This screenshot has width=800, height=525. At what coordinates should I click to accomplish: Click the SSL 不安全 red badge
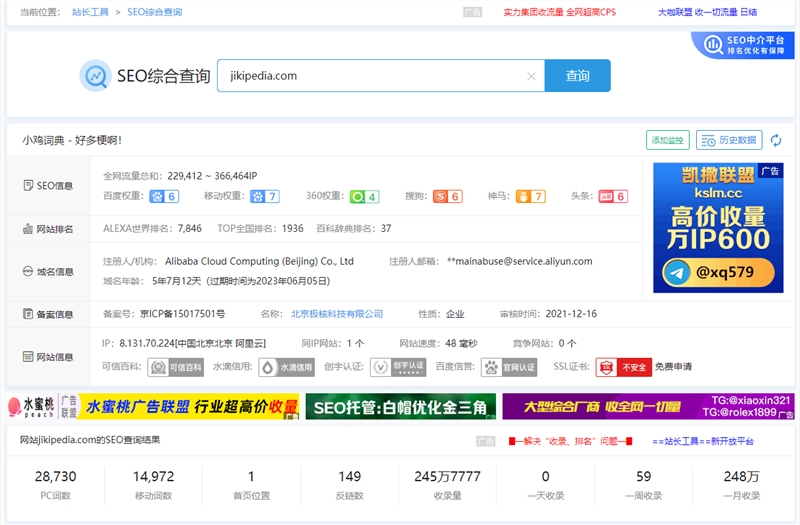click(623, 367)
